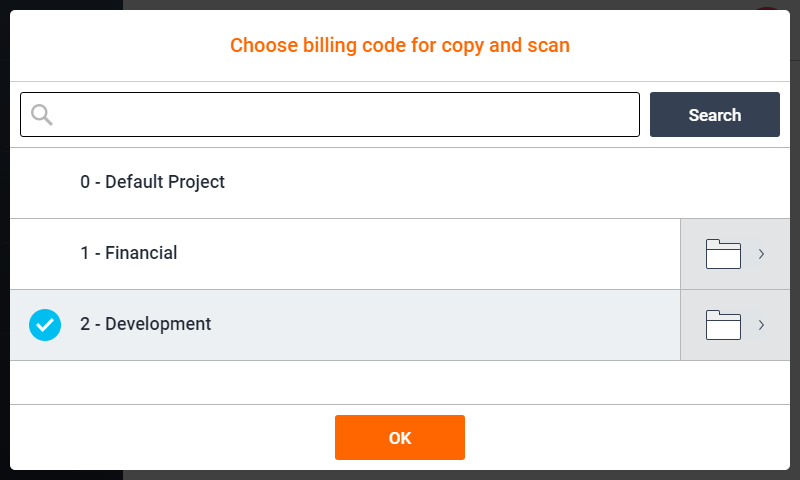Expand Development using its right chevron arrow
The height and width of the screenshot is (480, 800).
pyautogui.click(x=761, y=325)
